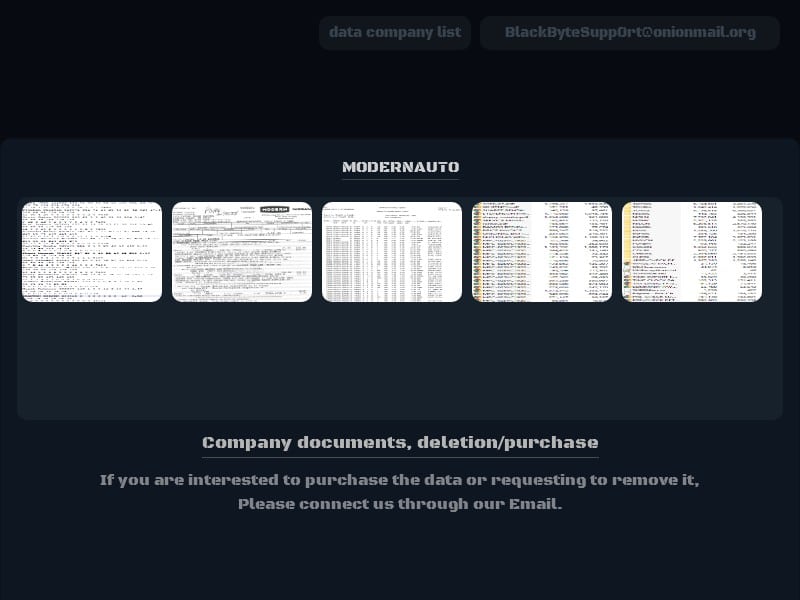Viewport: 800px width, 600px height.
Task: Open the dense text document thumbnail
Action: [x=92, y=252]
